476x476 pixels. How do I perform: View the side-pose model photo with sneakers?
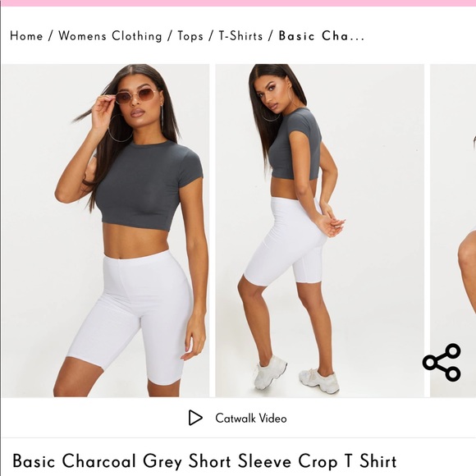click(x=320, y=230)
